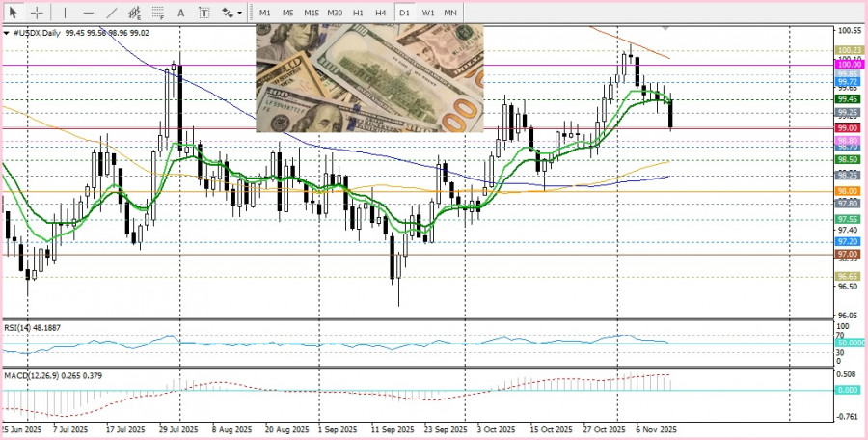
Task: Select the text label tool
Action: [204, 13]
